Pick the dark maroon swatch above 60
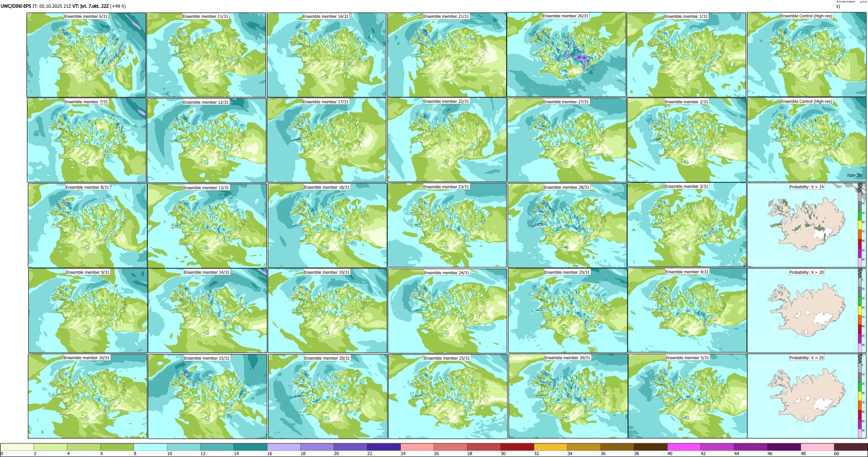The height and width of the screenshot is (457, 868). pyautogui.click(x=851, y=447)
